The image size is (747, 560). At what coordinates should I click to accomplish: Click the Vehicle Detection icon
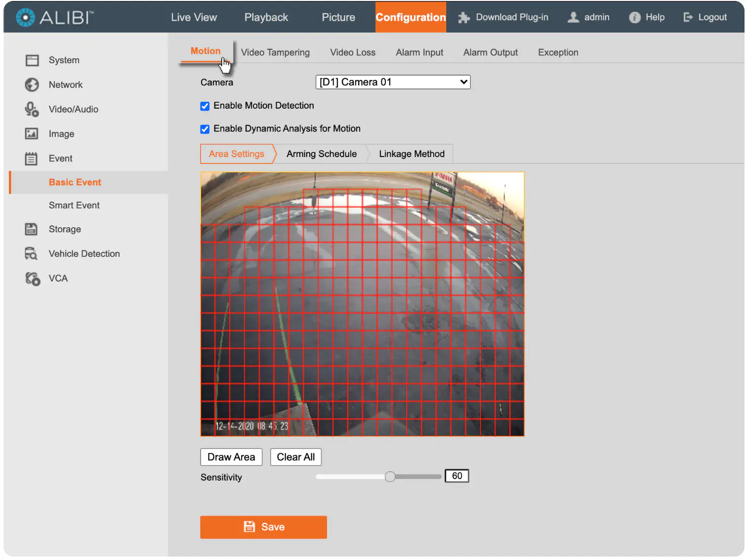tap(31, 254)
